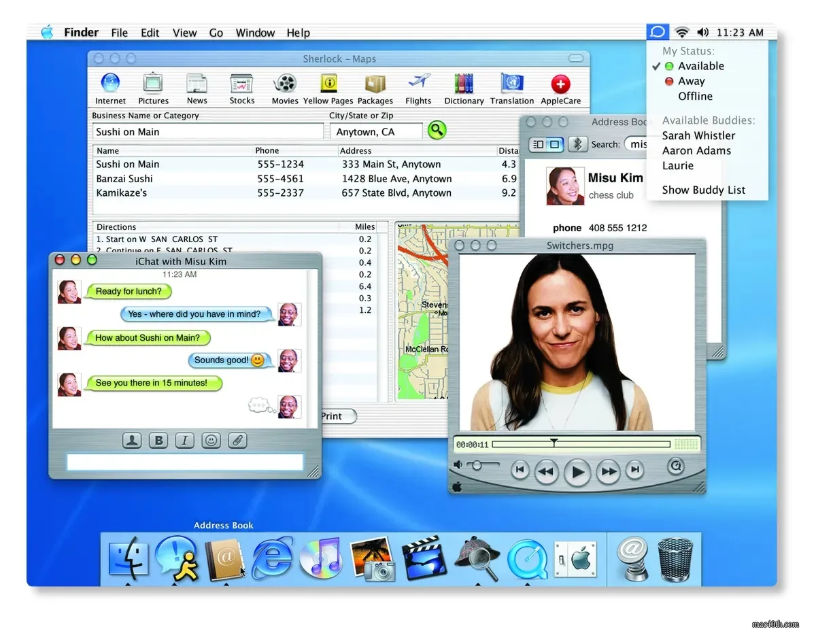Open the Dictionary channel in Sherlock

pyautogui.click(x=463, y=87)
